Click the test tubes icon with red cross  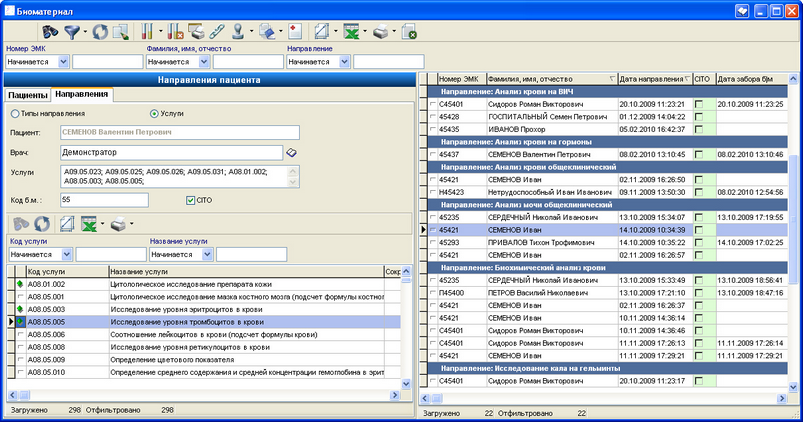(x=176, y=32)
